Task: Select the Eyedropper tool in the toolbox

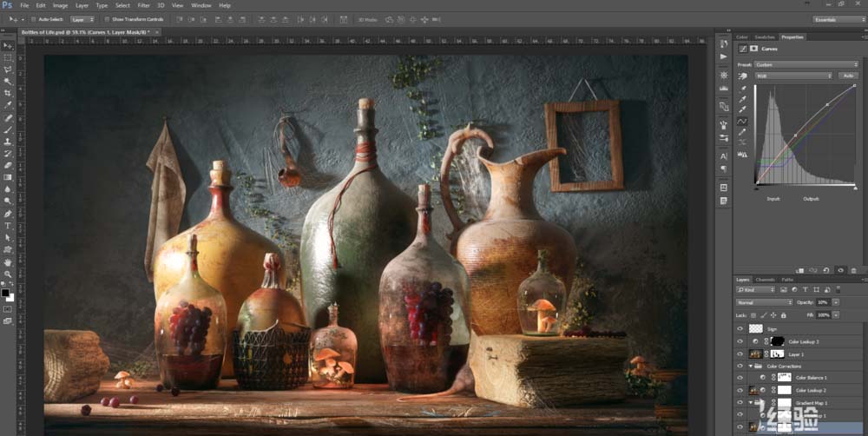Action: (8, 105)
